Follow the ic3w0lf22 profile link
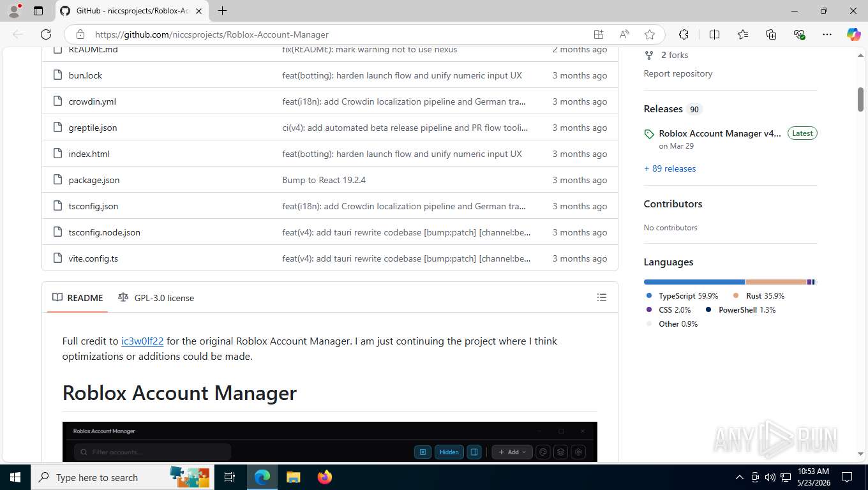 (142, 341)
